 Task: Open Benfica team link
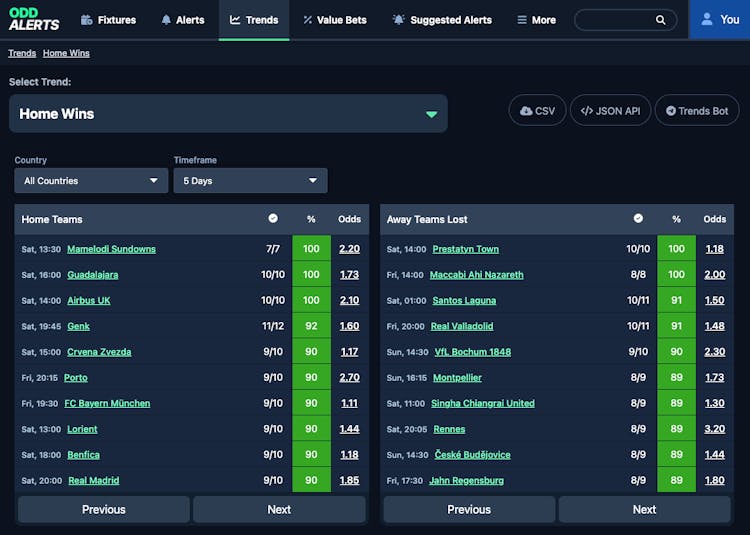[84, 455]
